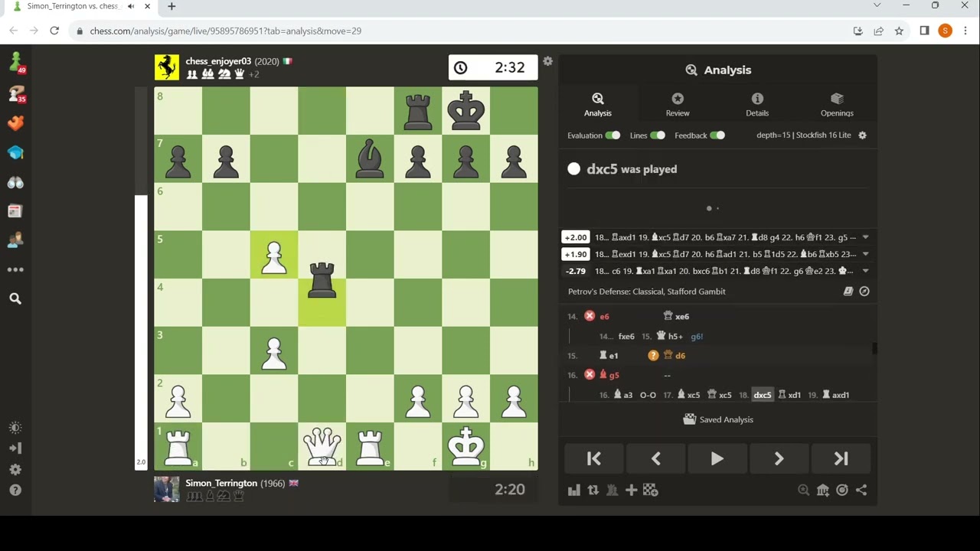Image resolution: width=980 pixels, height=551 pixels.
Task: Click the evaluation bar beside the board
Action: click(x=141, y=278)
